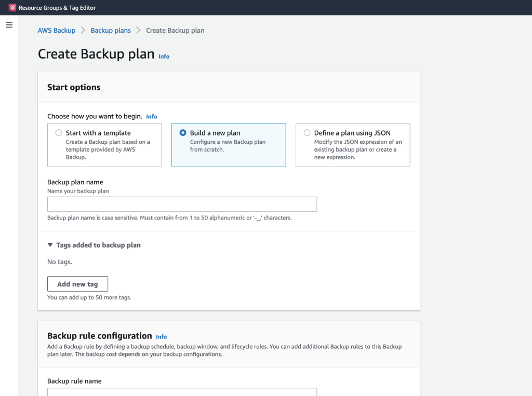
Task: Click the "Add new tag" button
Action: click(x=77, y=284)
